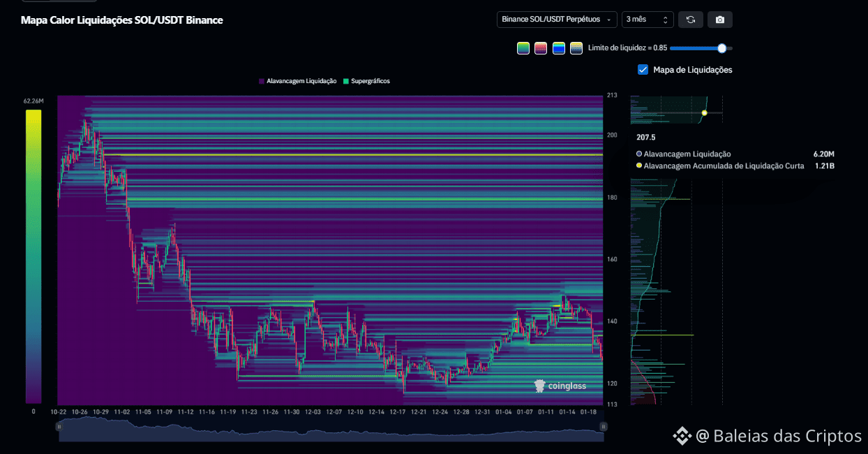Open the Binance SOL/USDT Perpétuos dropdown

tap(557, 20)
